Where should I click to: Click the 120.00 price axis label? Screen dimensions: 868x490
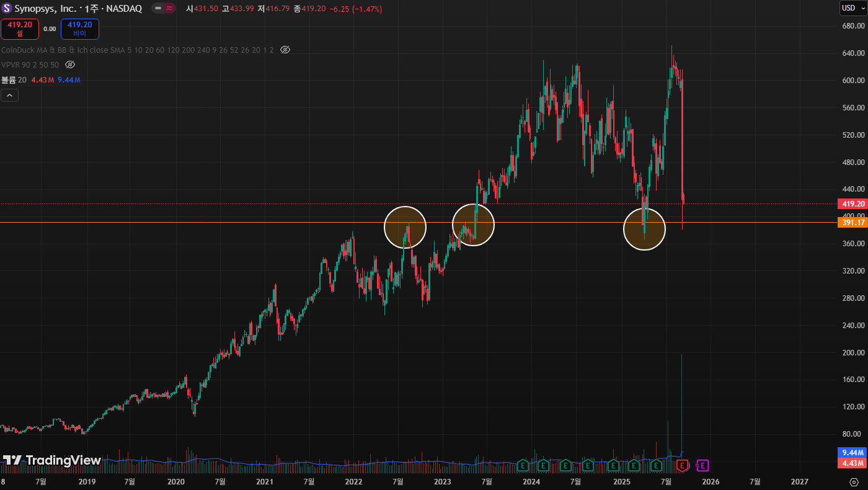coord(853,407)
